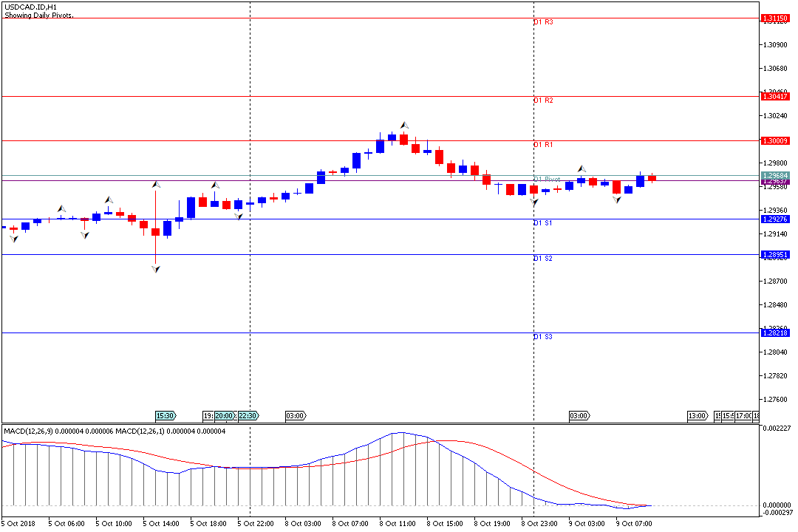Click the down fractal arrow below the longest red wick
798x532 pixels.
155,270
